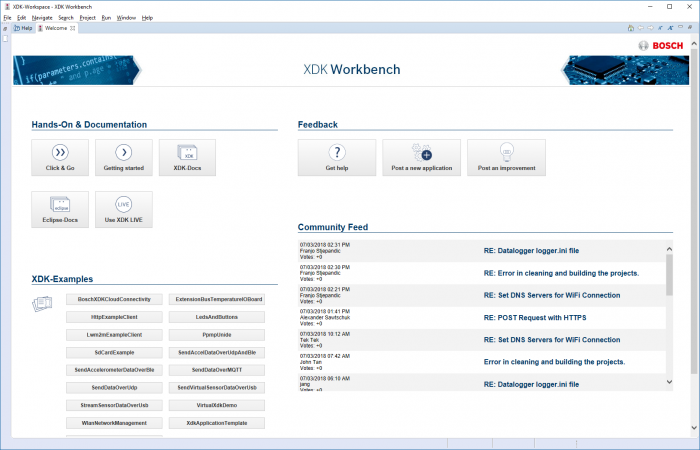Launch the Use XDK LIVE tile
Viewport: 700px width, 450px height.
coord(124,209)
